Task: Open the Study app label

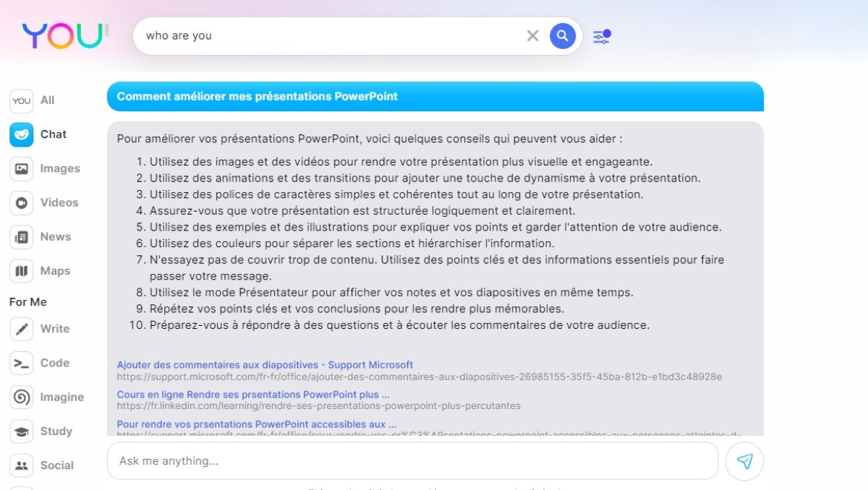Action: click(56, 431)
